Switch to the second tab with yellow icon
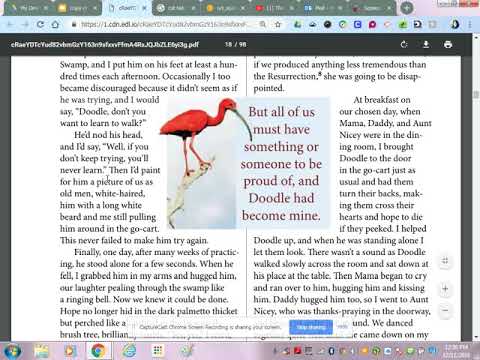 (77, 8)
